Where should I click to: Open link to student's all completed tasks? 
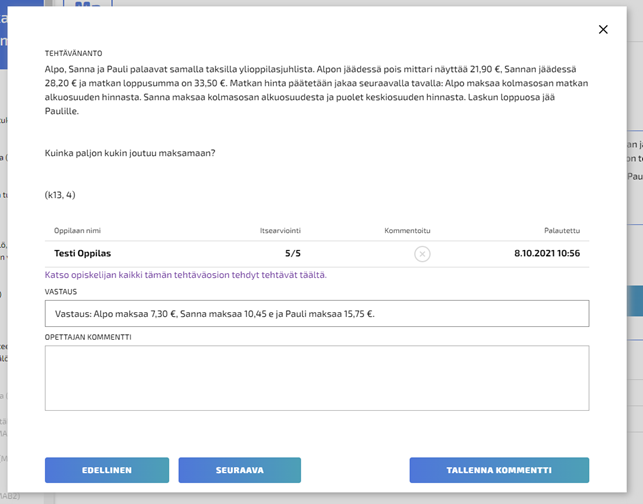(185, 275)
